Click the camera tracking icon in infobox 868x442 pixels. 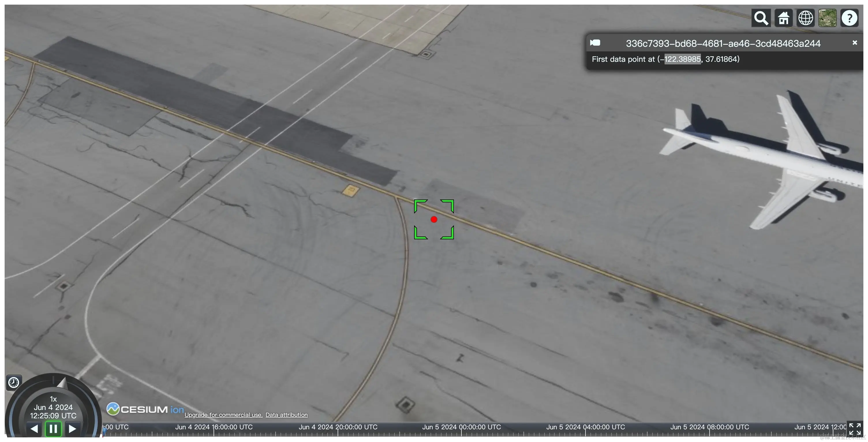[x=595, y=43]
